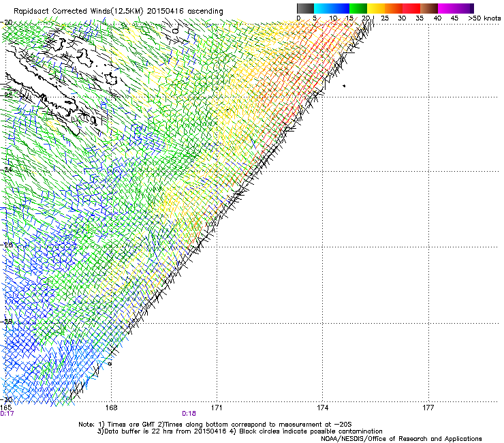Click the latitude label '-24' at left
This screenshot has height=443, width=504.
click(6, 169)
